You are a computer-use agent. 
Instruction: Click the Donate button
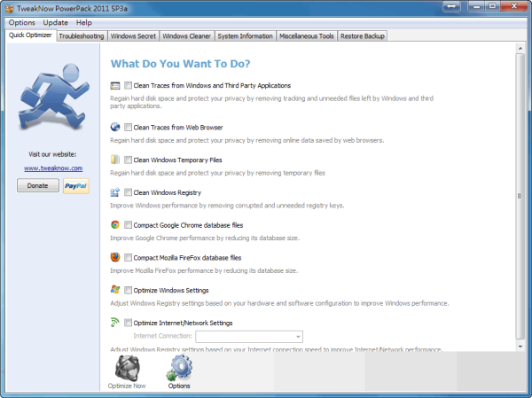37,185
